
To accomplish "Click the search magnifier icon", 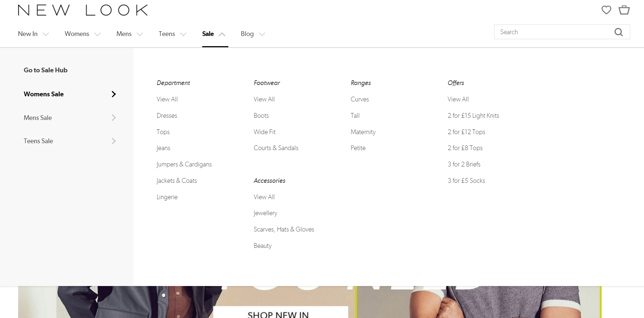I will [x=619, y=32].
